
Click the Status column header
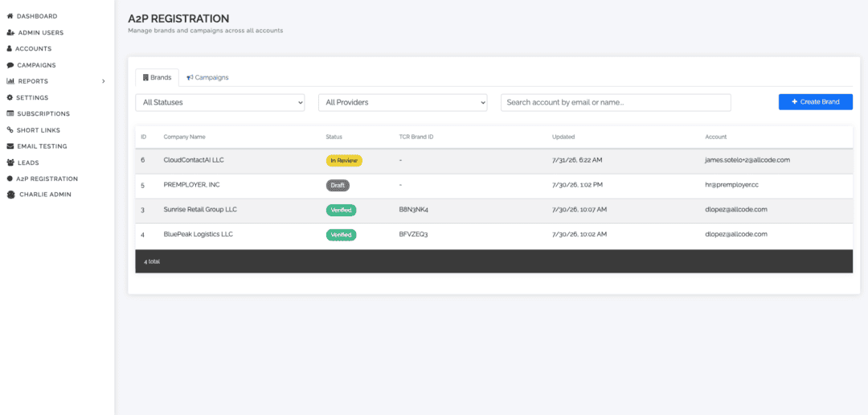point(334,137)
